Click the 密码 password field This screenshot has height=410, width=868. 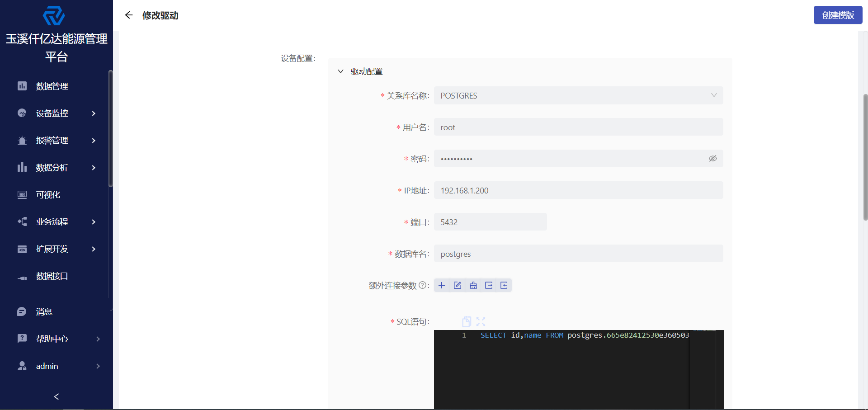[x=579, y=159]
